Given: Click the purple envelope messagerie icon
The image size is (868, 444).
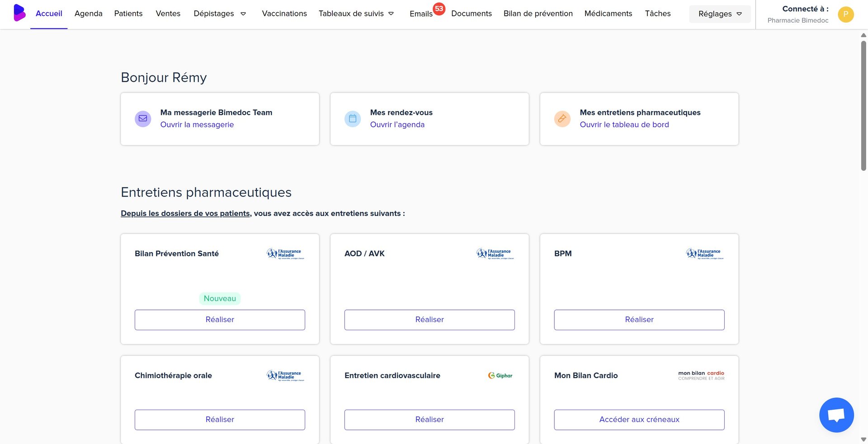Looking at the screenshot, I should pyautogui.click(x=143, y=119).
